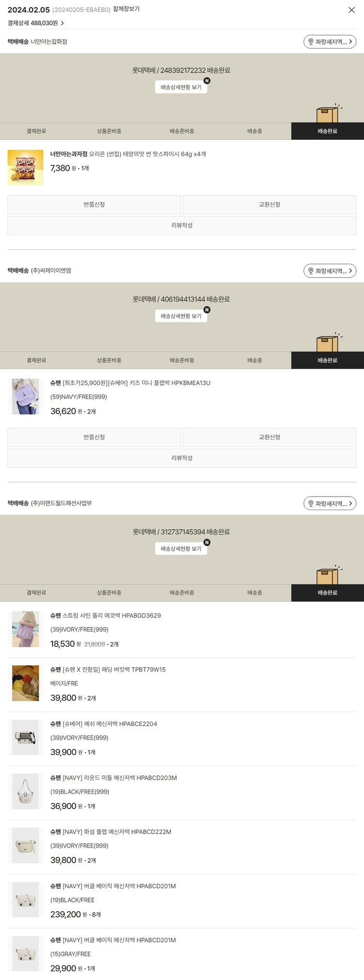
Task: Open delivery address pill for (주)씨제이이엔엠 shipment
Action: 330,271
